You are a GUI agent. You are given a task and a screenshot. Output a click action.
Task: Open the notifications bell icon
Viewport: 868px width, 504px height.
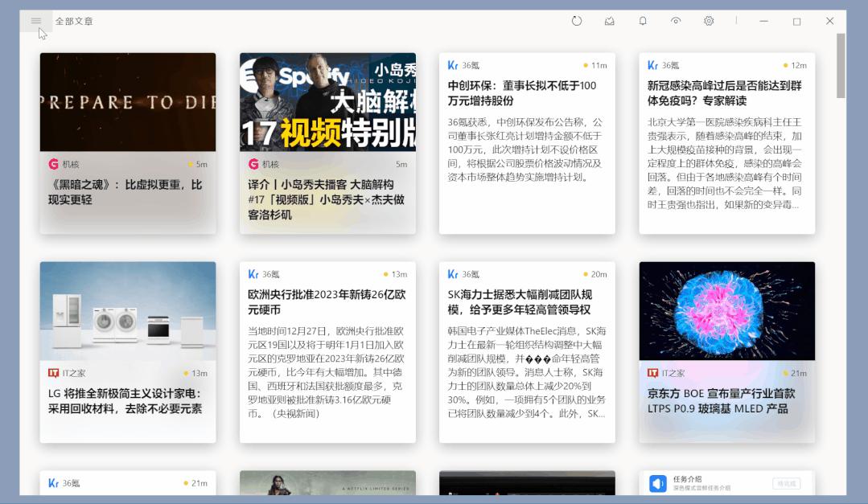coord(642,22)
